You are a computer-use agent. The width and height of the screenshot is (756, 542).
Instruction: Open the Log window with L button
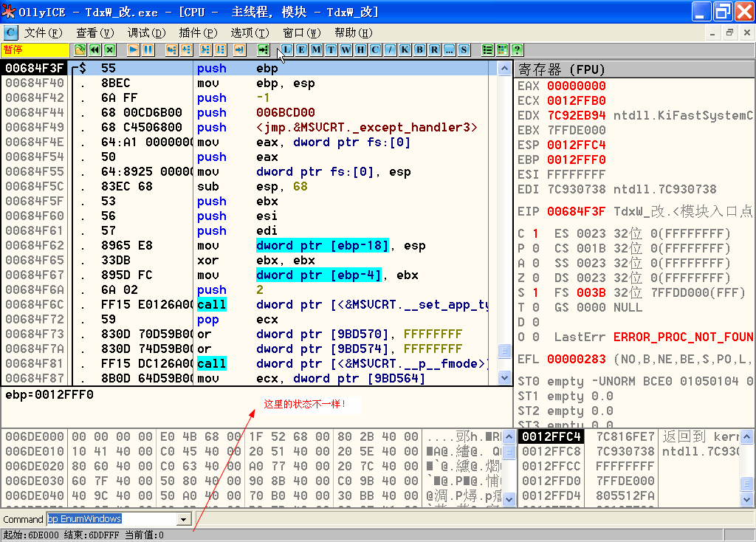point(287,49)
